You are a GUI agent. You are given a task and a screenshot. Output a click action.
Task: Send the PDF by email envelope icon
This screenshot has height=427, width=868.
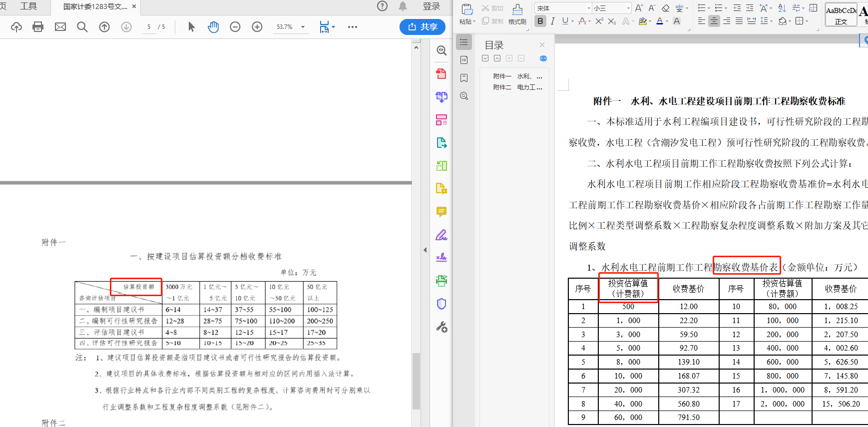coord(60,27)
